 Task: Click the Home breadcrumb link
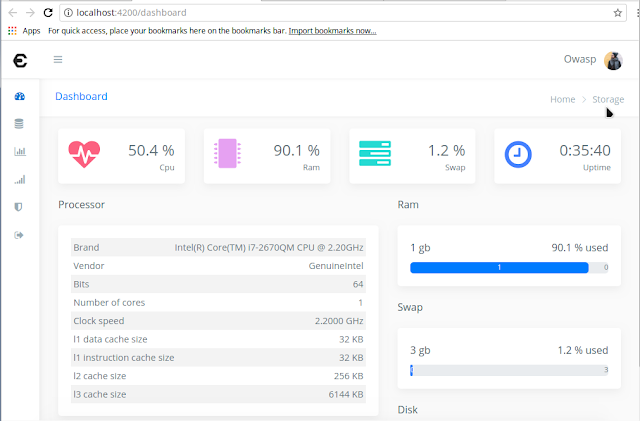tap(562, 99)
